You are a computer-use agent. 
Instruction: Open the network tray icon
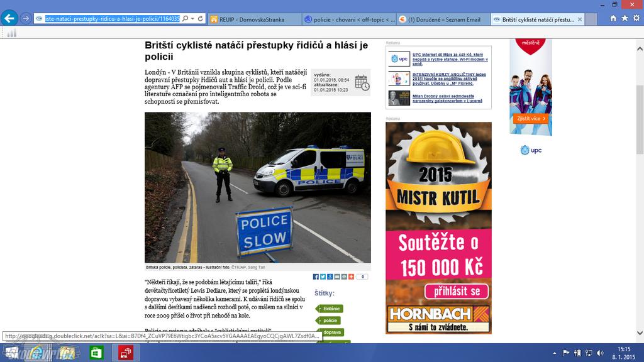tap(589, 353)
